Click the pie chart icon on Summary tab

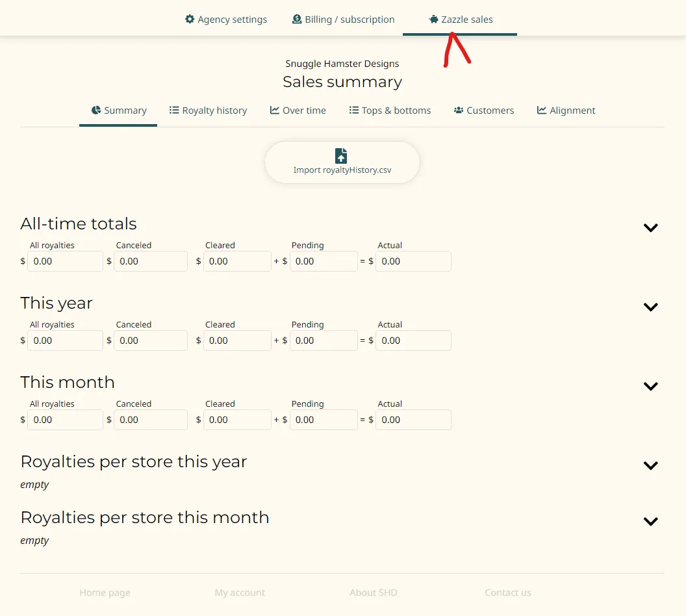[x=96, y=110]
